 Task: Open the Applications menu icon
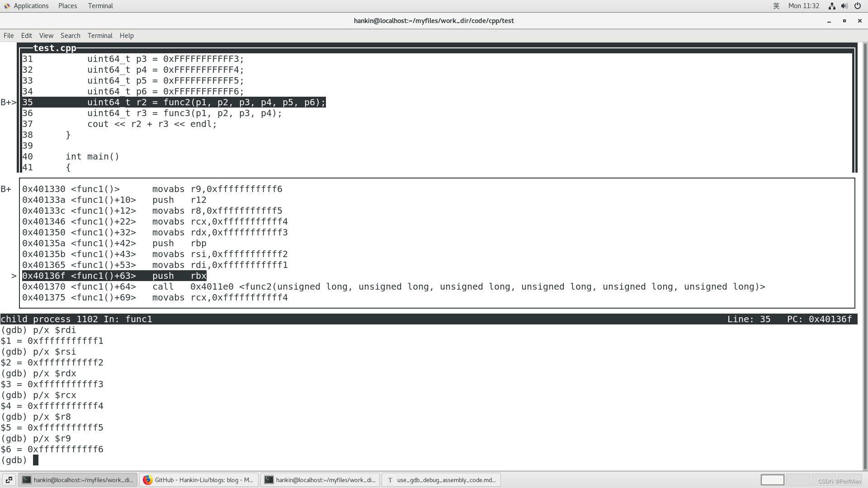point(7,6)
